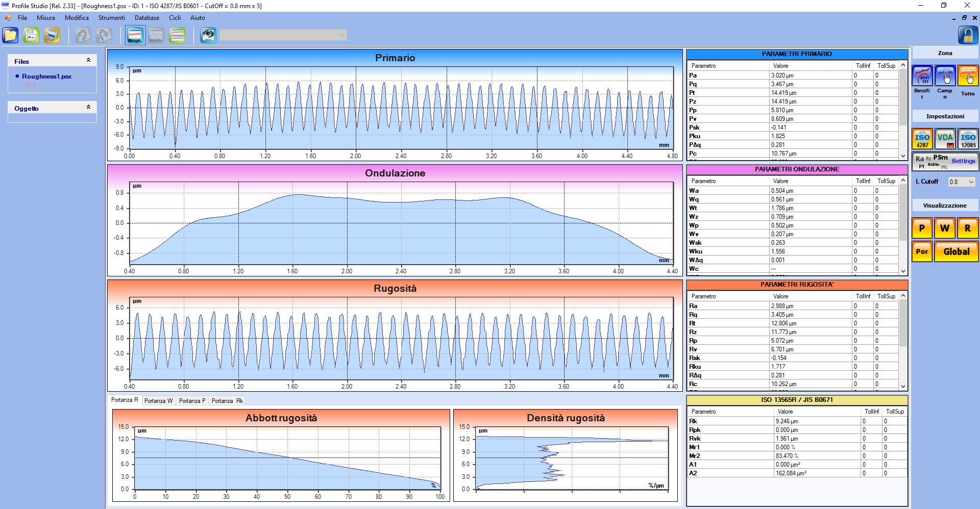
Task: Switch to the Portanza Rk tab
Action: pyautogui.click(x=227, y=401)
